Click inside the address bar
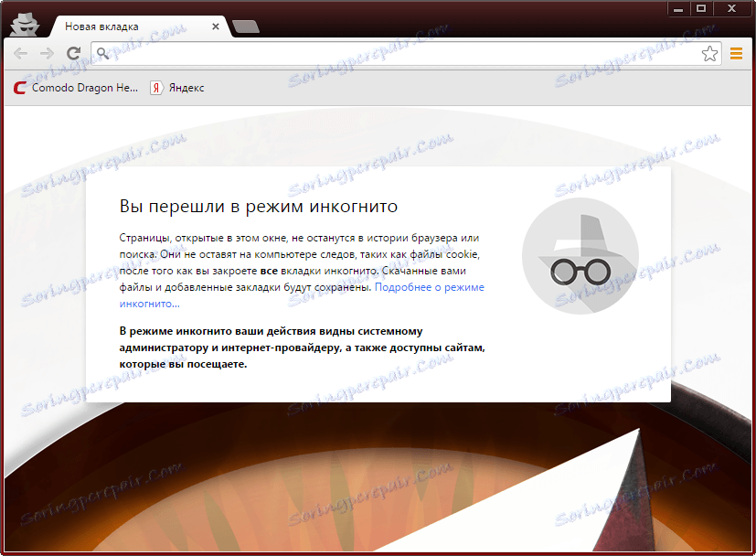The height and width of the screenshot is (556, 756). pos(366,53)
